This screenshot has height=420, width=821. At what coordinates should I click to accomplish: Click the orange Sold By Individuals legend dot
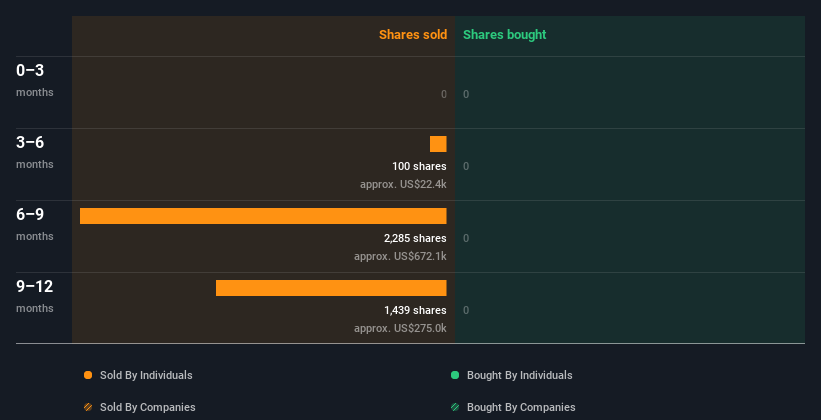click(x=88, y=375)
